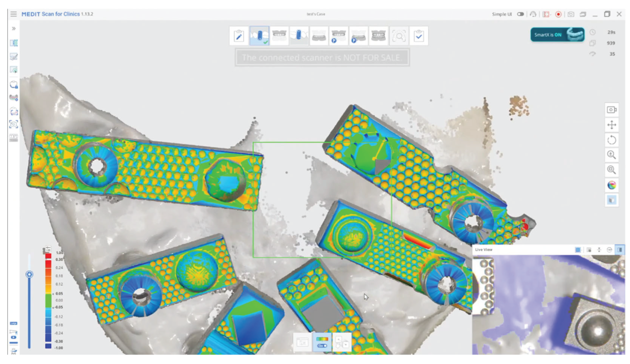Expand the left sidebar with double chevron

point(13,28)
